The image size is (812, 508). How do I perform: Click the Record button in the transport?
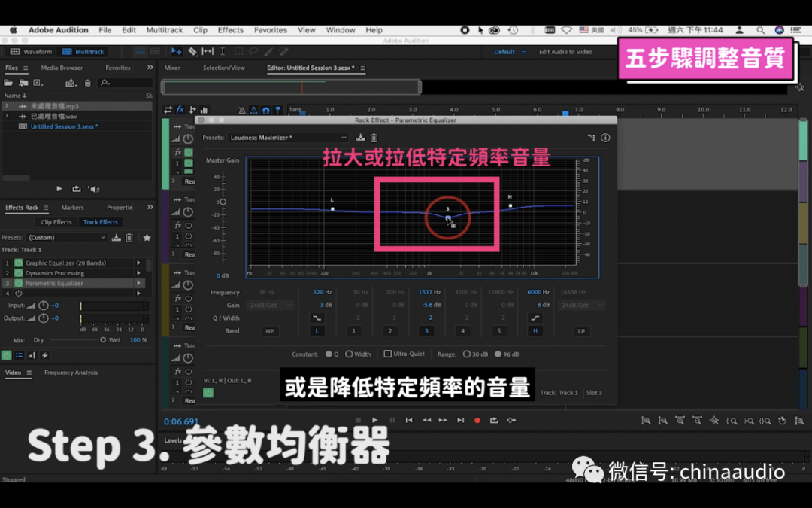pos(477,421)
